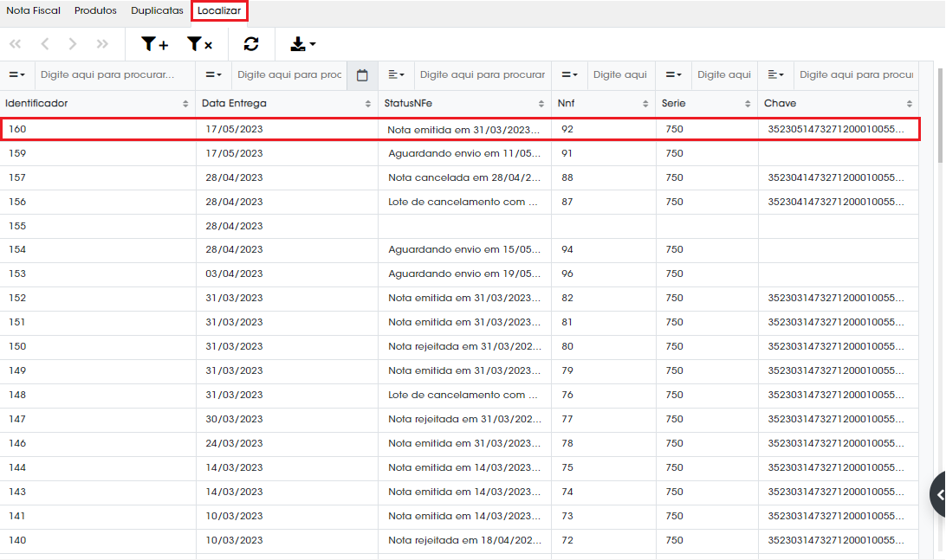
Task: Open the filter operator dropdown for Chave
Action: [776, 75]
